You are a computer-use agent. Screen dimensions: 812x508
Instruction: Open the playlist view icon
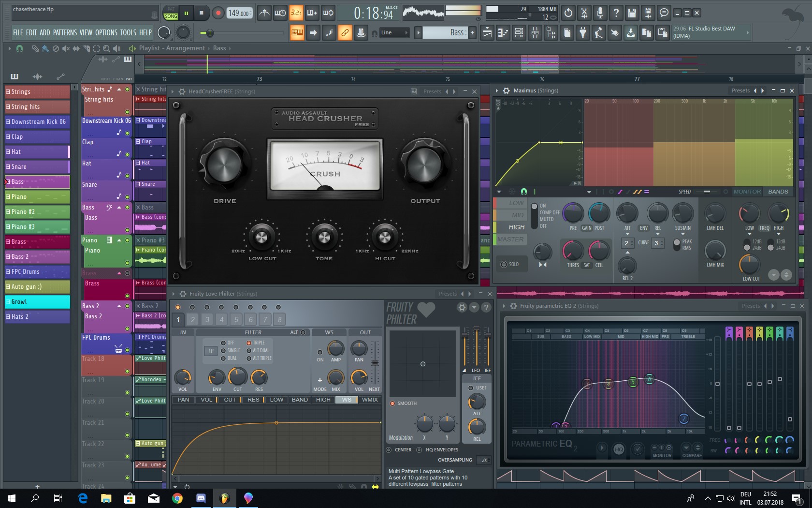(x=487, y=33)
